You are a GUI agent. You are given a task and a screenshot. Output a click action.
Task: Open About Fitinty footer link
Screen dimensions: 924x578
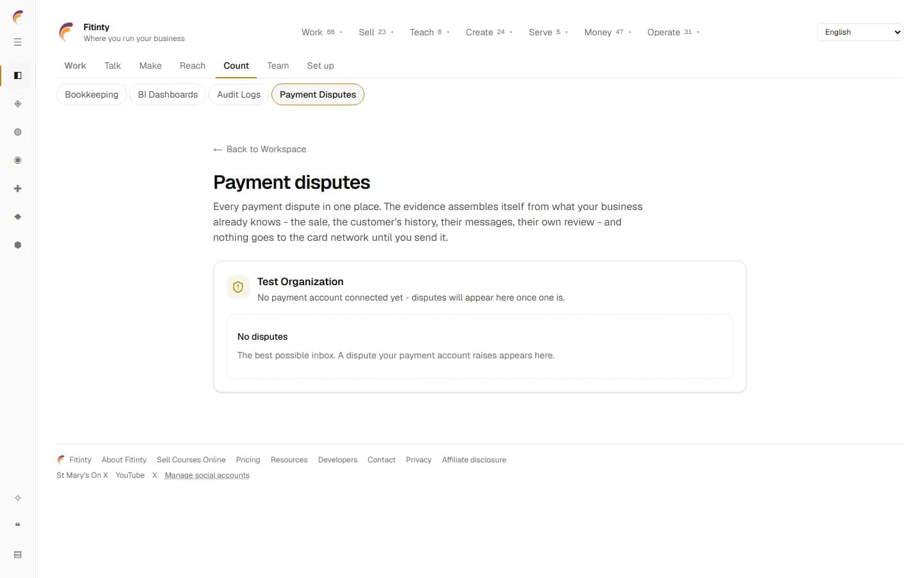click(x=124, y=460)
